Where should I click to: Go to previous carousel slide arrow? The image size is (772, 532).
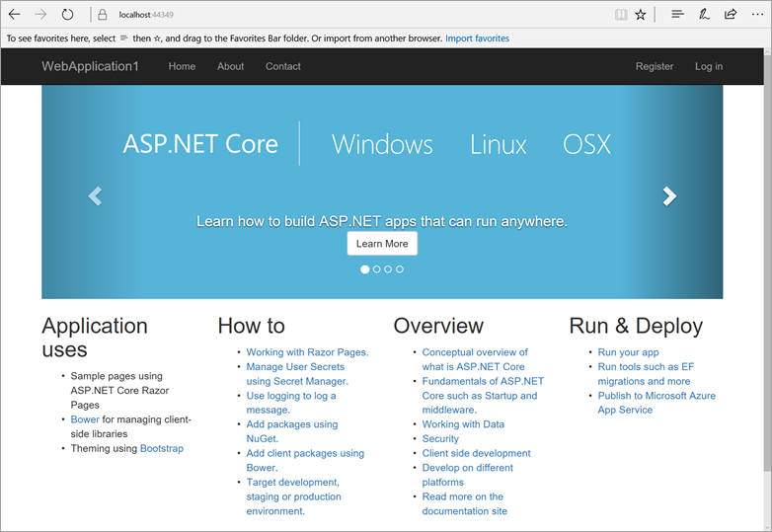pyautogui.click(x=95, y=196)
